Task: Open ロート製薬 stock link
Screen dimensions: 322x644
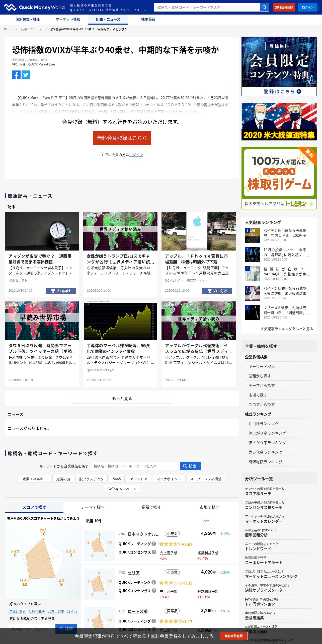Action: point(138,611)
